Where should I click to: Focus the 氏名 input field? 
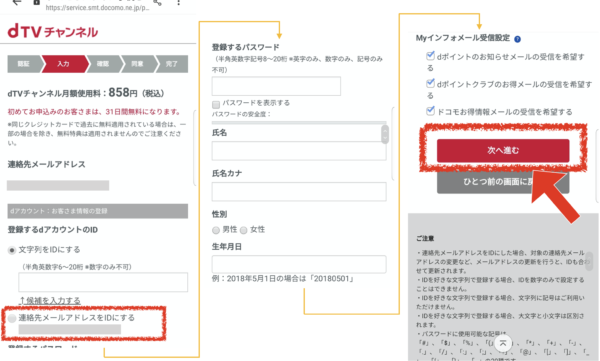pyautogui.click(x=299, y=151)
